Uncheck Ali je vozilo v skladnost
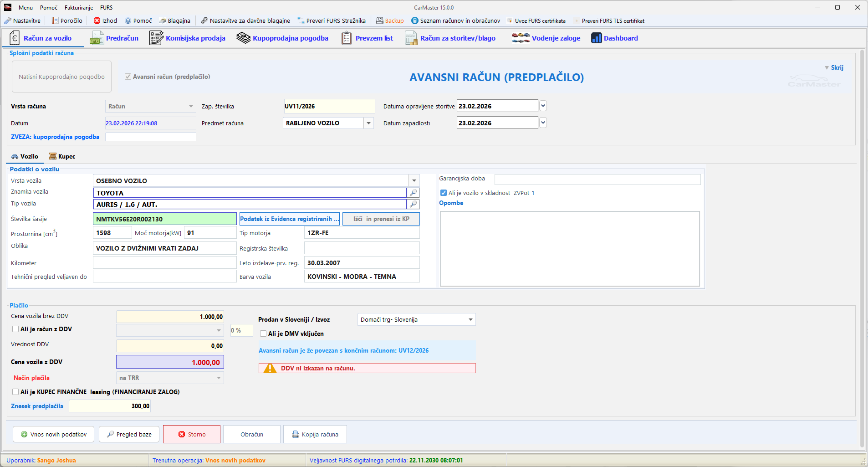Screen dimensions: 868x467 pos(444,193)
